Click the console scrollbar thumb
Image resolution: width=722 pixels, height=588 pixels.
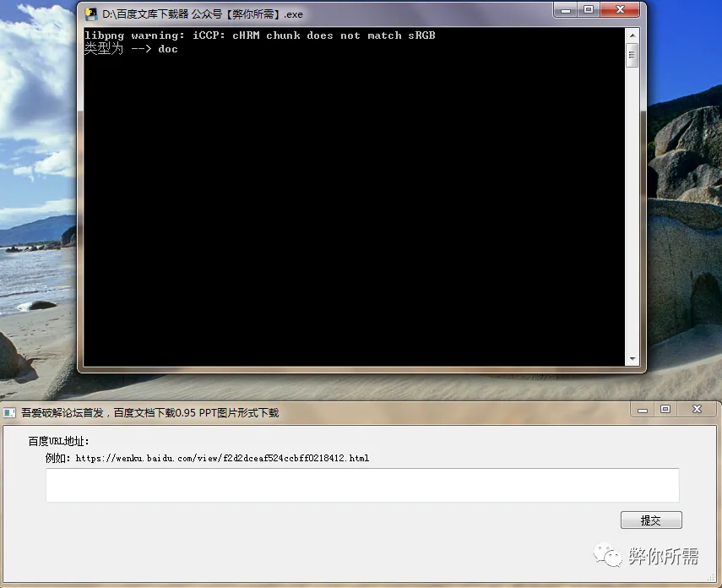(632, 55)
